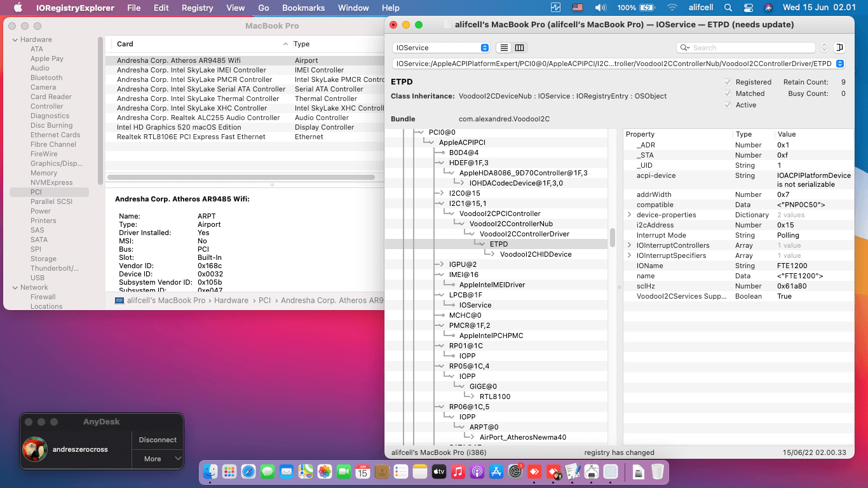Screen dimensions: 868x488
Task: Open Calendar from the Dock
Action: coord(362,471)
